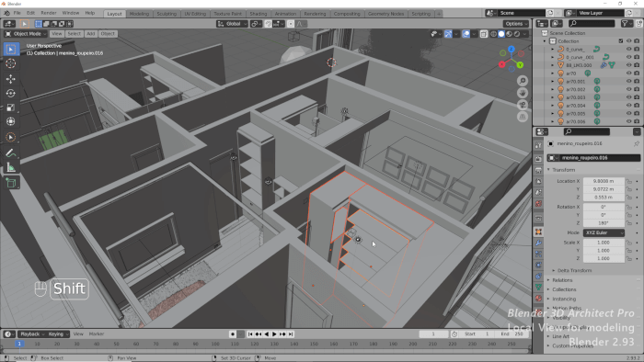Expand the Relations panel
The image size is (644, 362).
562,280
